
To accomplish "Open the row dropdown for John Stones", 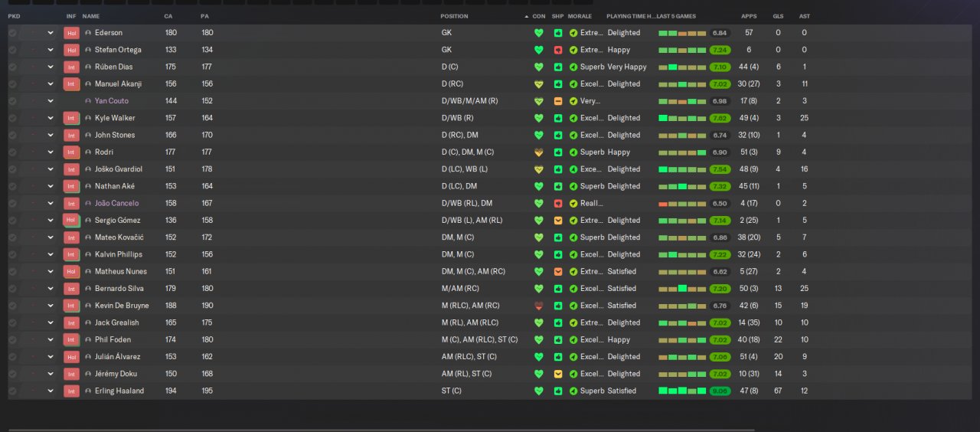I will (51, 135).
